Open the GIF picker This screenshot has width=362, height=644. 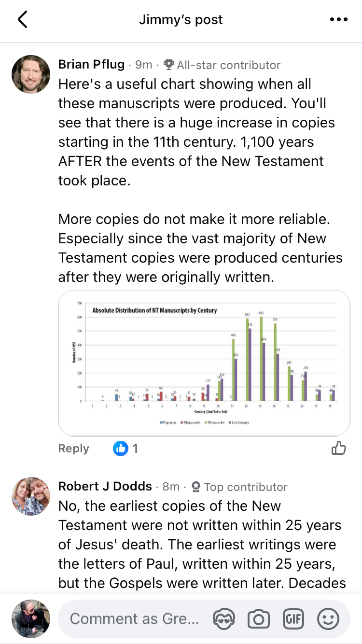[x=293, y=619]
